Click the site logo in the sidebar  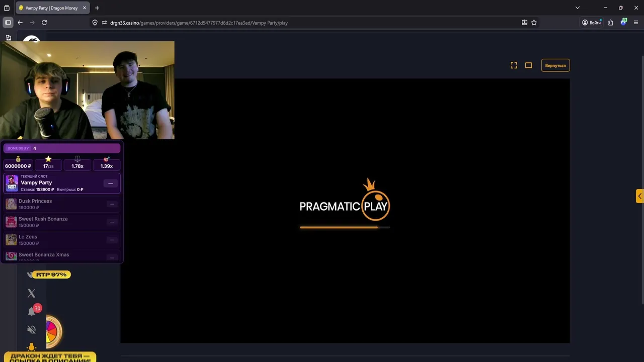tap(31, 39)
